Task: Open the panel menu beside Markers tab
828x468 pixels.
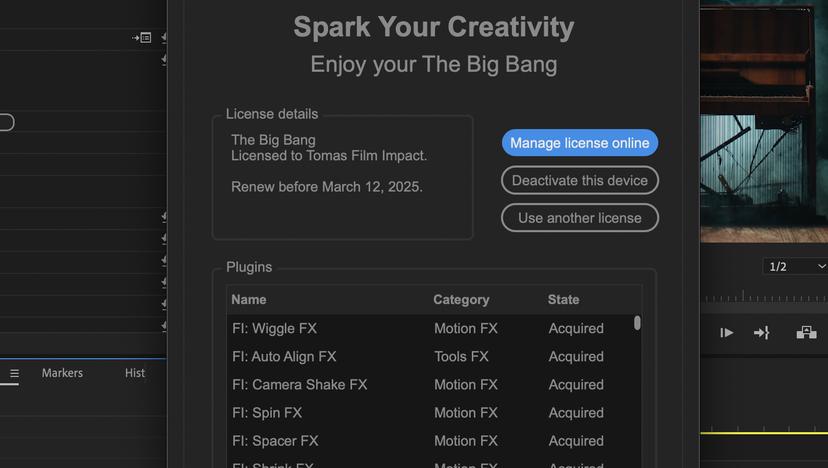Action: 14,374
